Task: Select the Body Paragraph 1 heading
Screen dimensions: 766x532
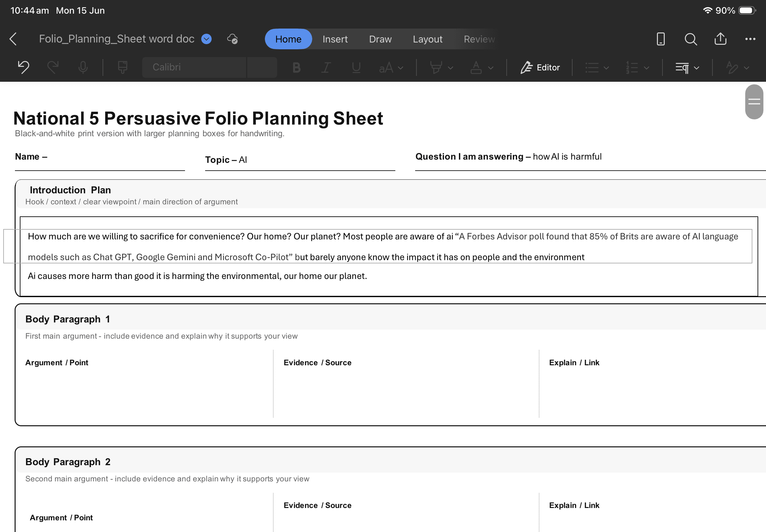Action: click(x=68, y=319)
